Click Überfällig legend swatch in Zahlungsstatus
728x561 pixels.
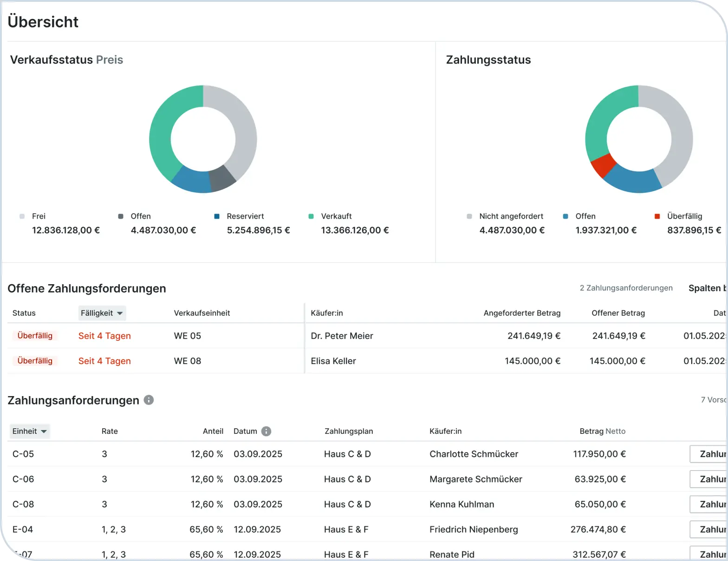tap(657, 216)
